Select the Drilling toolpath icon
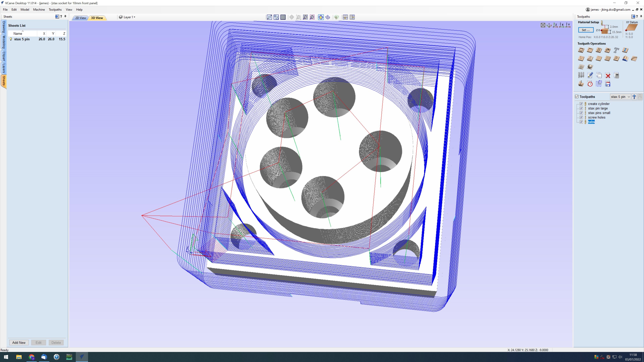 pos(599,50)
